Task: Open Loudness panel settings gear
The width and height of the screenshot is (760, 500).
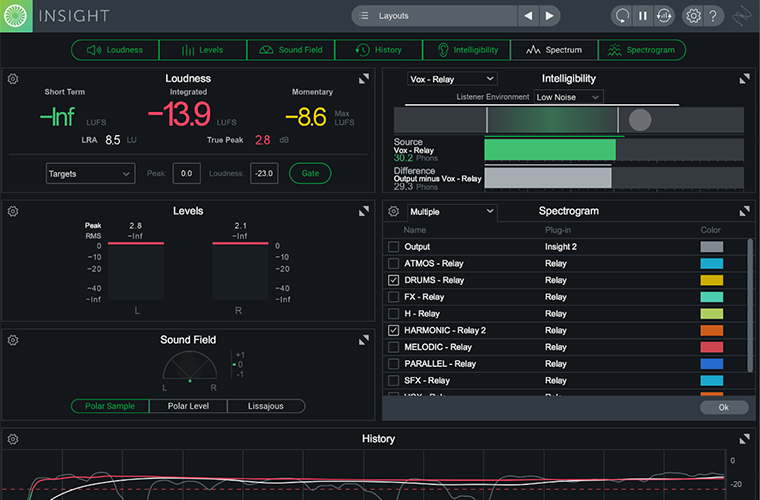Action: pos(13,79)
